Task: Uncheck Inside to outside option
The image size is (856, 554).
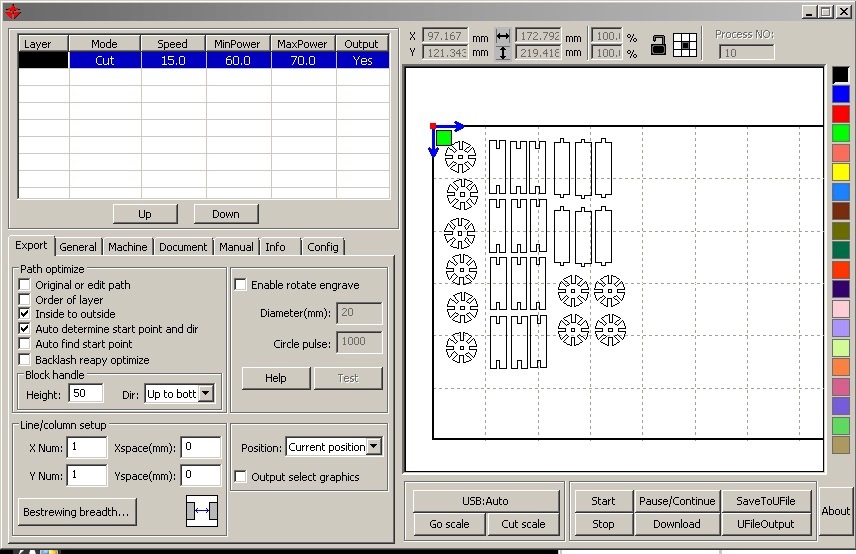Action: coord(25,314)
